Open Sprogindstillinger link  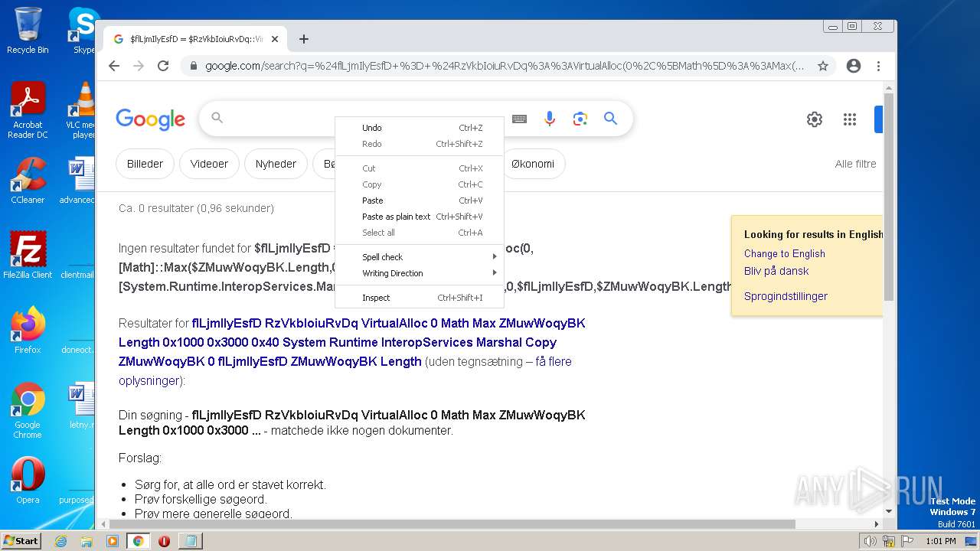pos(786,296)
